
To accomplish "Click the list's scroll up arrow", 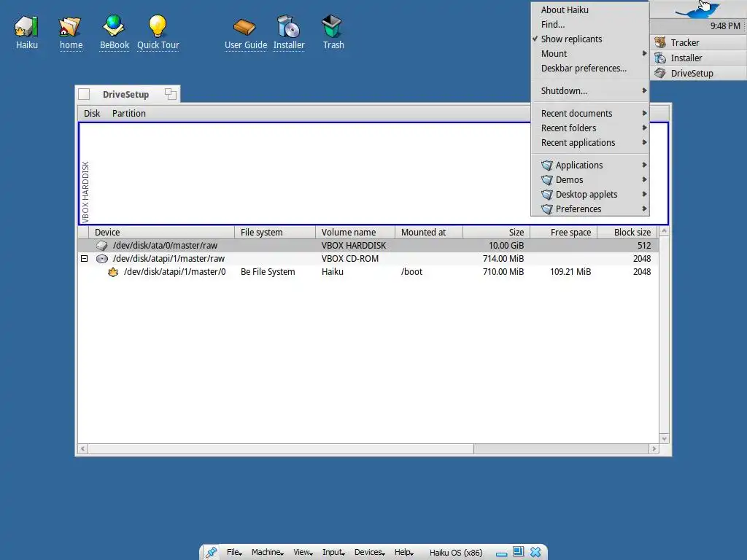I will pos(664,231).
